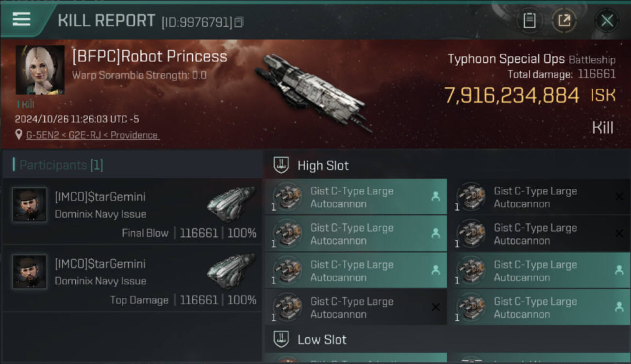Open the hamburger menu
The image size is (631, 364).
pyautogui.click(x=22, y=19)
